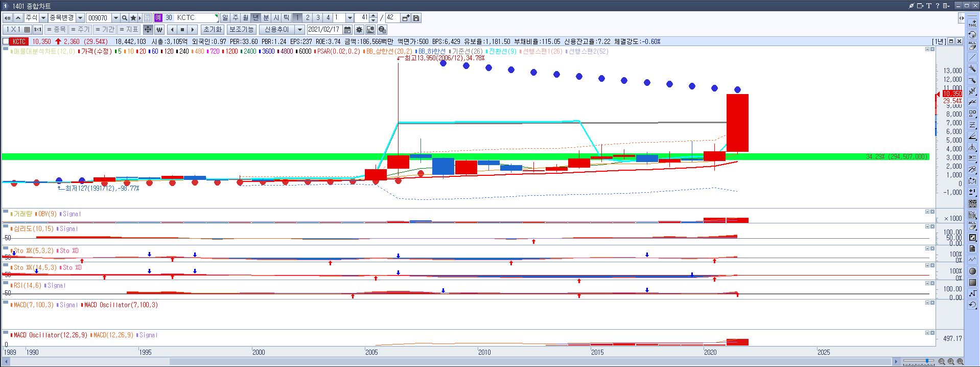The width and height of the screenshot is (980, 367).
Task: Click the star favorites icon
Action: tap(133, 18)
